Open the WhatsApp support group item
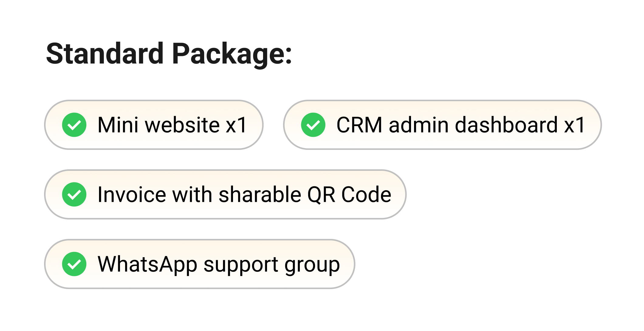Image resolution: width=644 pixels, height=331 pixels. (200, 264)
